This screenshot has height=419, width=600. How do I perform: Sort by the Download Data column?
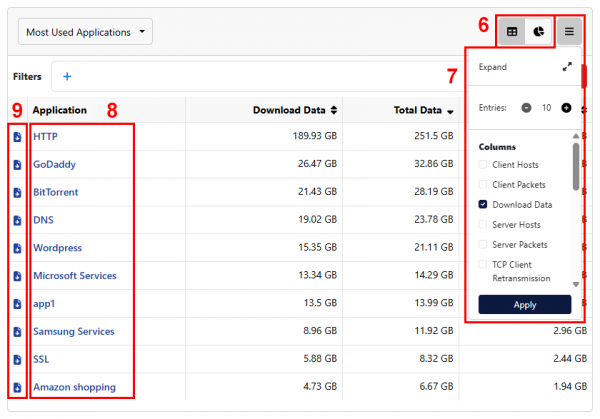click(x=295, y=110)
